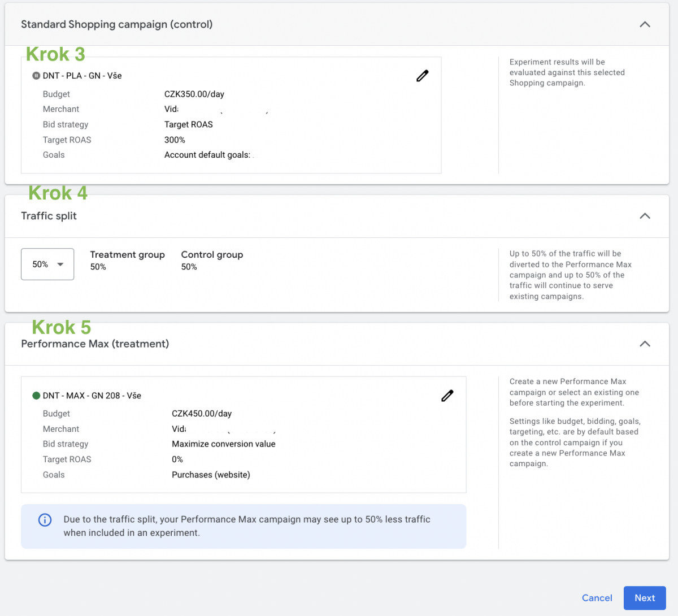Collapse the Performance Max treatment section
The image size is (678, 616).
tap(645, 344)
